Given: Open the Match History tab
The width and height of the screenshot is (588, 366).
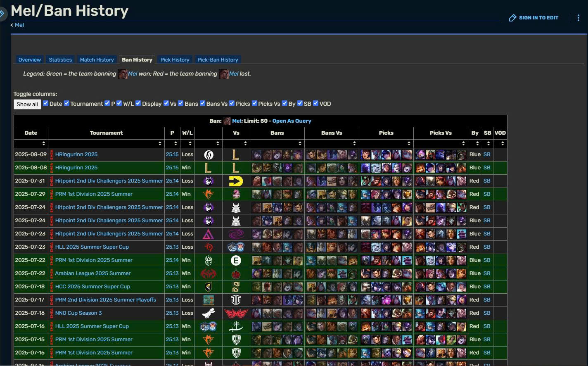Looking at the screenshot, I should click(97, 60).
